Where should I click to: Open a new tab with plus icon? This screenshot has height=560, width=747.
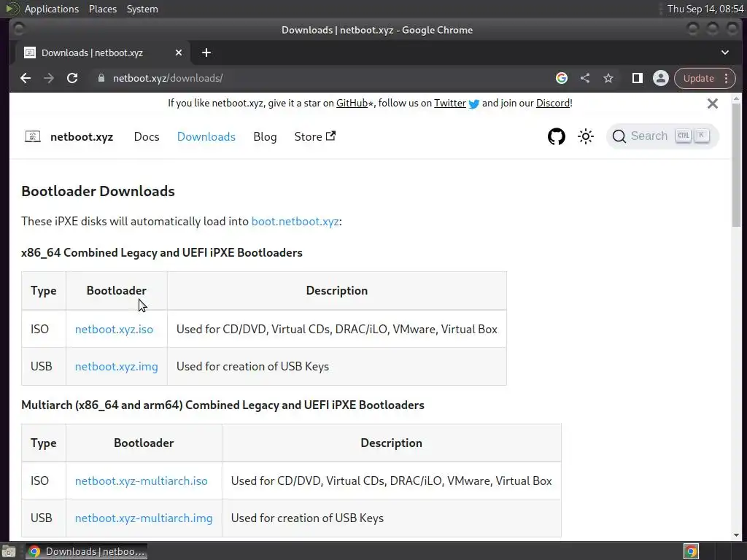(x=206, y=52)
